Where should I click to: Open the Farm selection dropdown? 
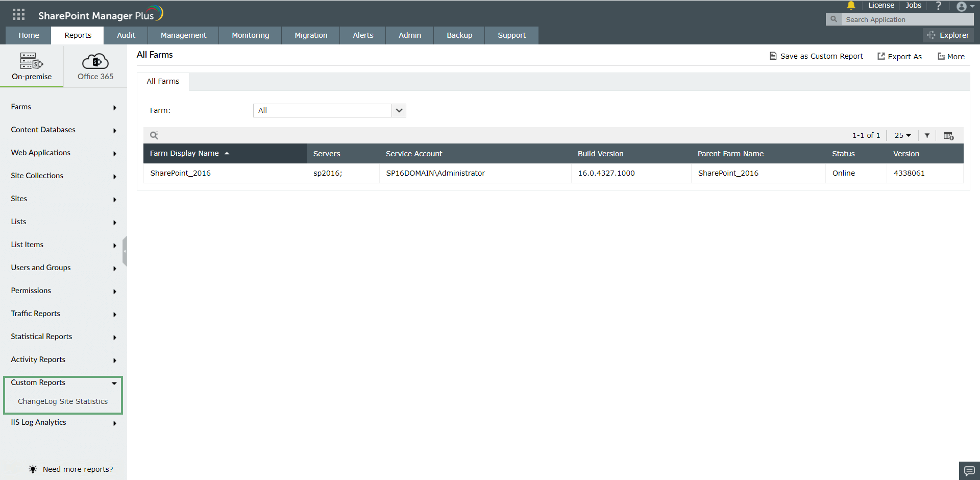pos(330,110)
